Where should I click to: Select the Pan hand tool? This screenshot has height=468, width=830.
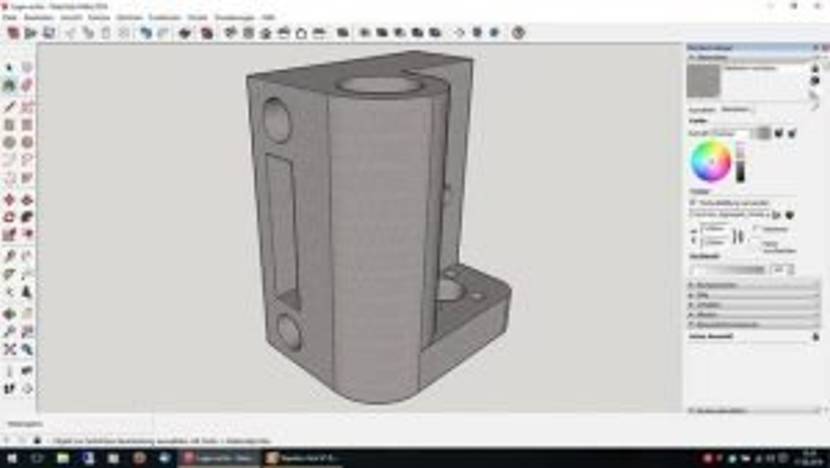27,314
